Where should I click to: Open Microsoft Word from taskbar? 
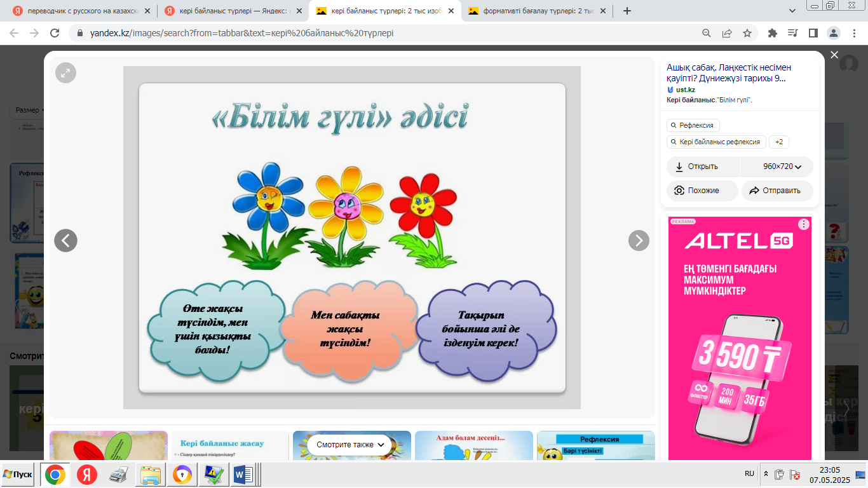[x=243, y=475]
